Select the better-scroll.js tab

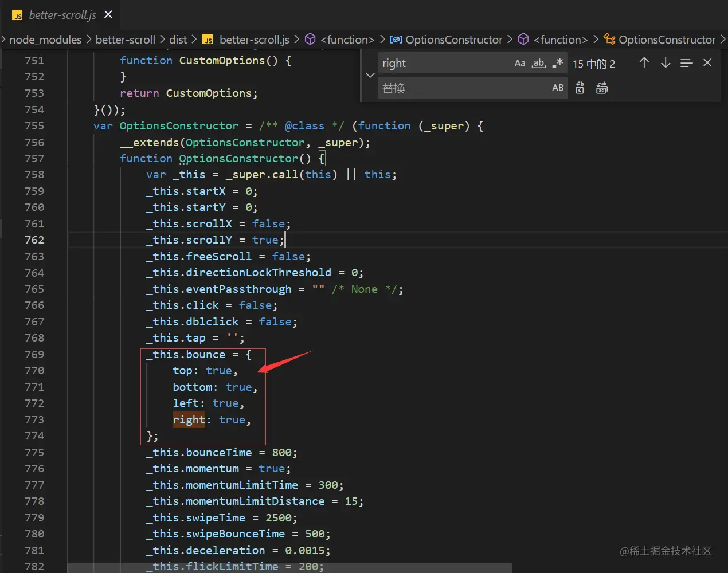62,15
